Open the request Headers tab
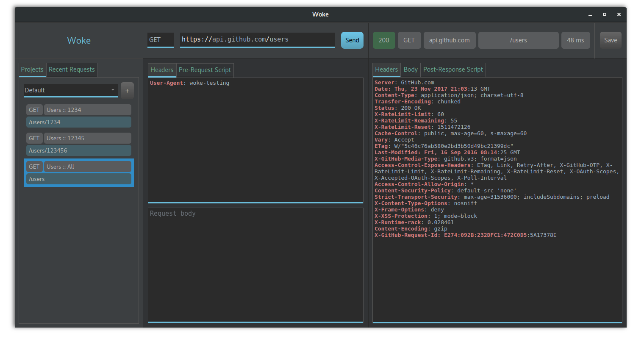This screenshot has height=339, width=644. coord(162,70)
